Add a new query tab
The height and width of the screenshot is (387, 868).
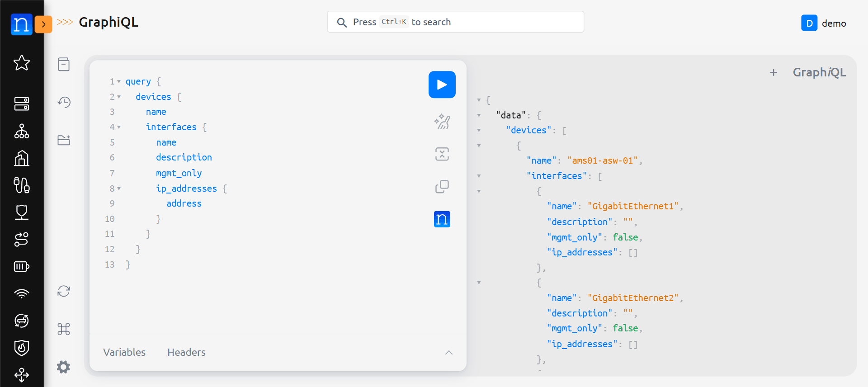coord(774,72)
